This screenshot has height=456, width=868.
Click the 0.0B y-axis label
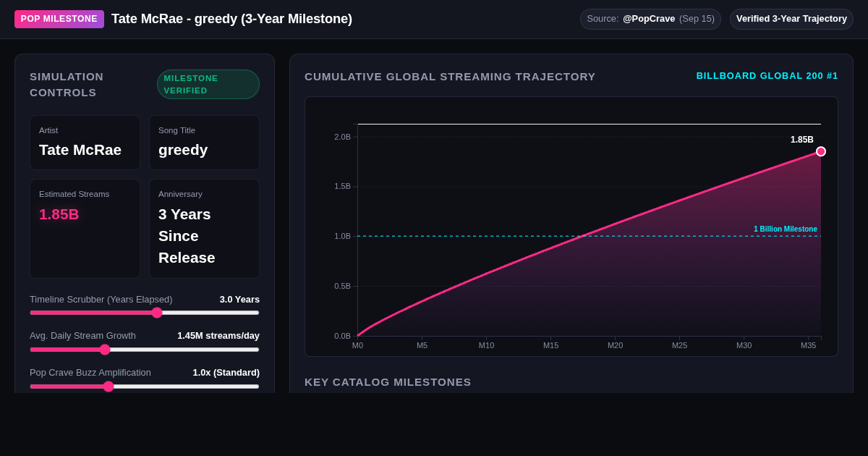[342, 336]
